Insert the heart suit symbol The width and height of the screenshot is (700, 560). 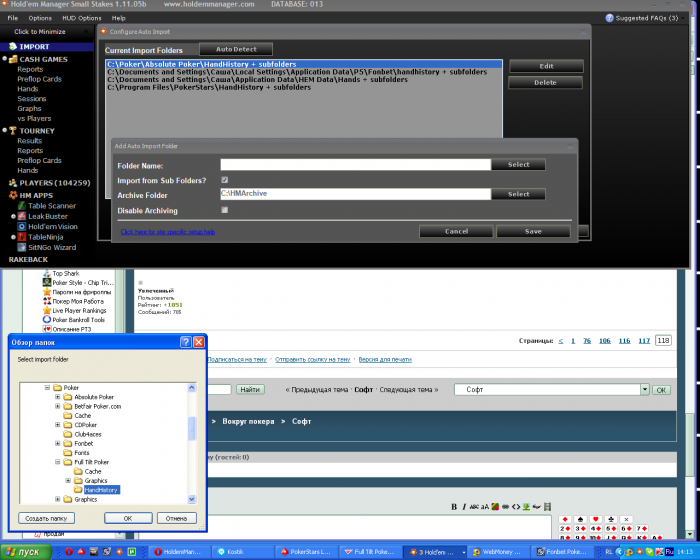(596, 519)
